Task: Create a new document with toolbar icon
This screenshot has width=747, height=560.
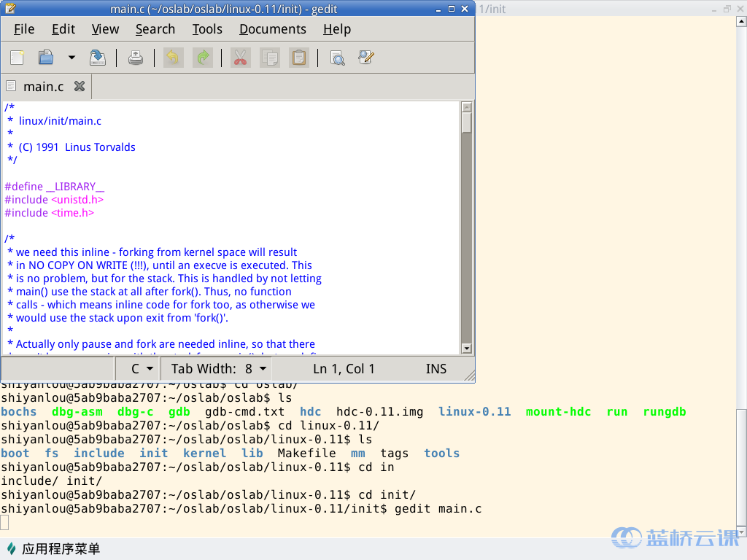Action: (x=17, y=58)
